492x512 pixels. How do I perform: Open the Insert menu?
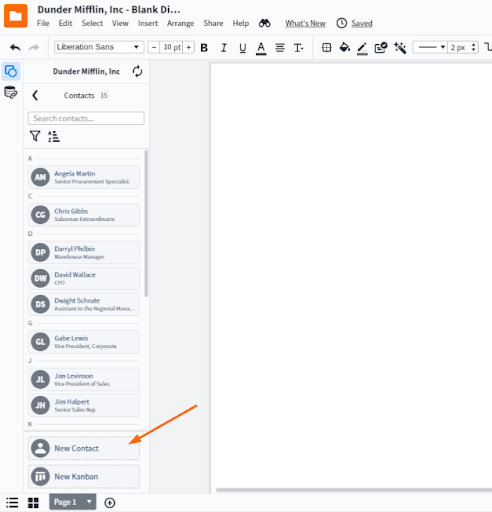[148, 23]
